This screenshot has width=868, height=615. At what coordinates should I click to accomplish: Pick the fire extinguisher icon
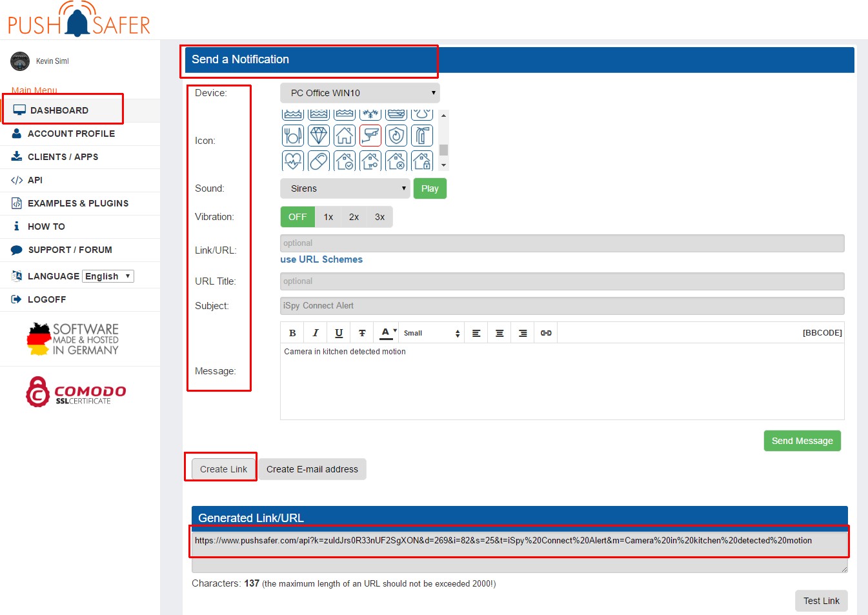click(422, 136)
